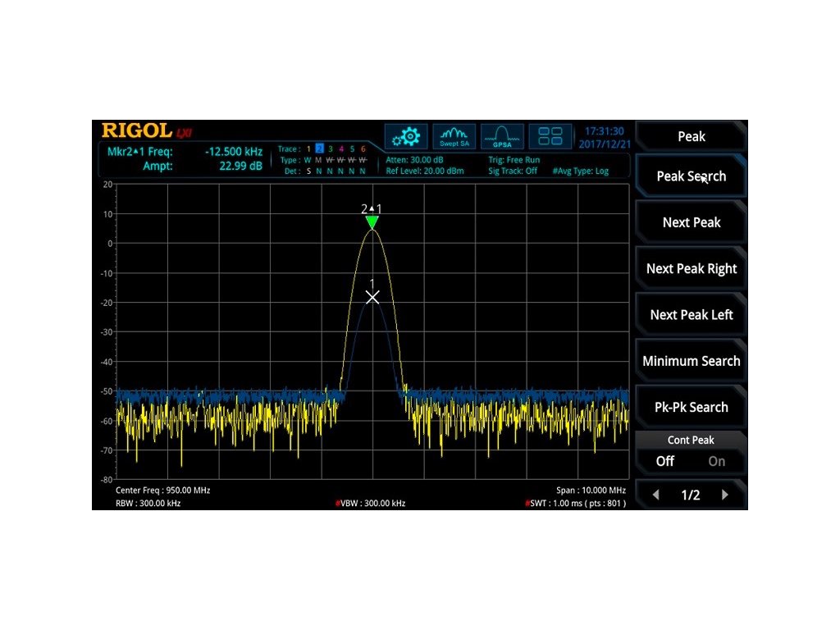Select the Swept SA mode icon
This screenshot has width=840, height=630.
[x=454, y=136]
